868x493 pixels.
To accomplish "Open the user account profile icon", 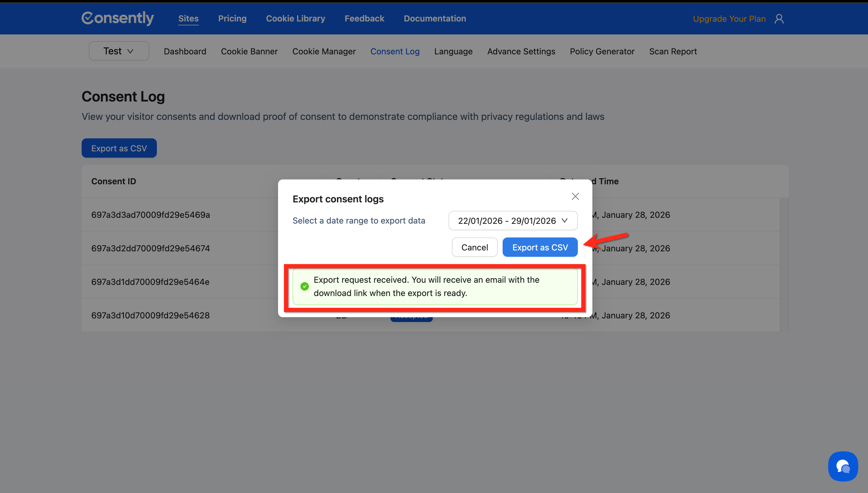I will point(779,19).
